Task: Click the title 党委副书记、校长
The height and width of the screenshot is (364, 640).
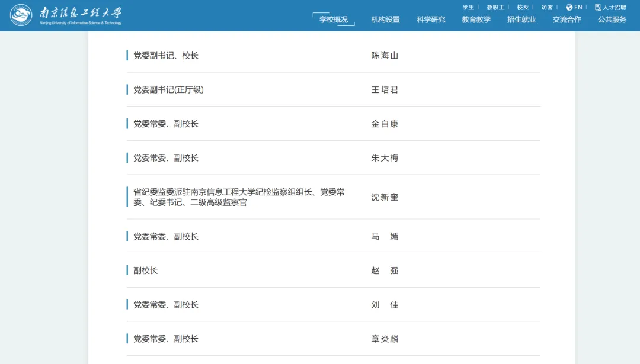Action: [166, 56]
